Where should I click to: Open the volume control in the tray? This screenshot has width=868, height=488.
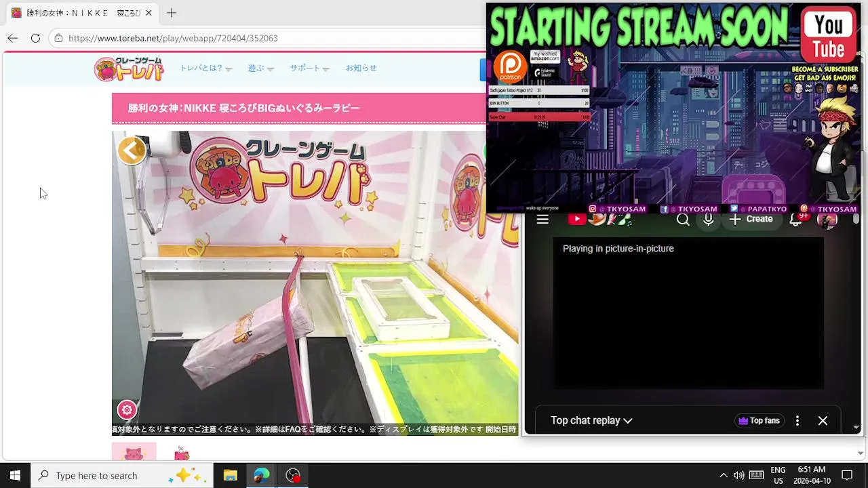739,475
